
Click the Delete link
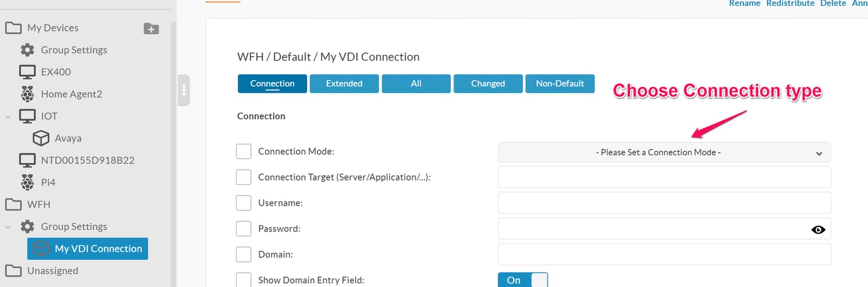(833, 3)
